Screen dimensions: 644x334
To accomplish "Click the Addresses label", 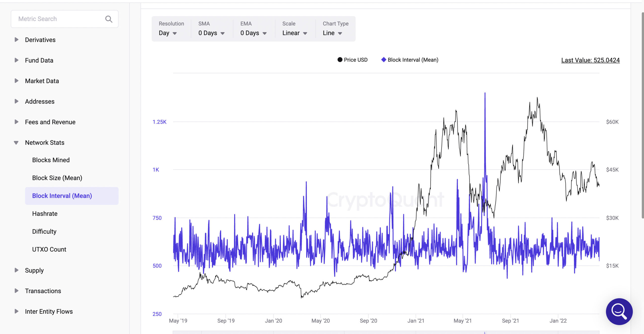I will (40, 101).
